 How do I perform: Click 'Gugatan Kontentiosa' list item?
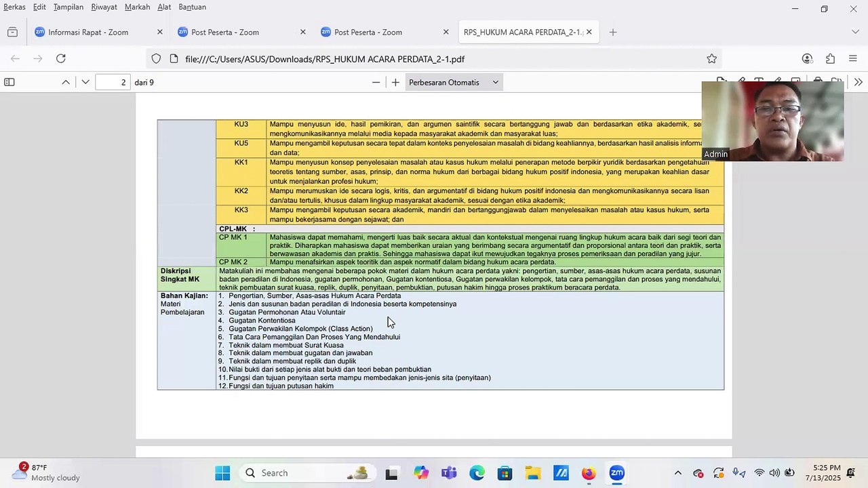tap(262, 321)
